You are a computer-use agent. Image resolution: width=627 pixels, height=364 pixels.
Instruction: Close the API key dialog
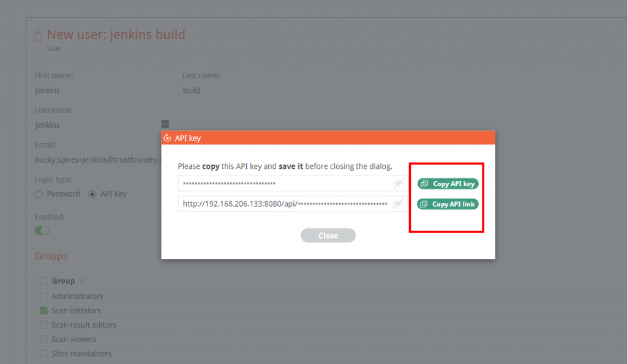click(x=328, y=236)
